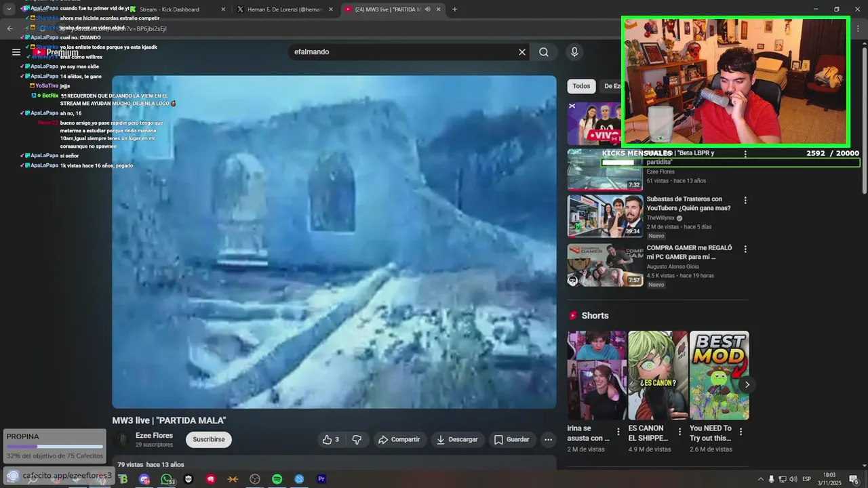
Task: Open the taskbar clock 18:03
Action: click(829, 479)
